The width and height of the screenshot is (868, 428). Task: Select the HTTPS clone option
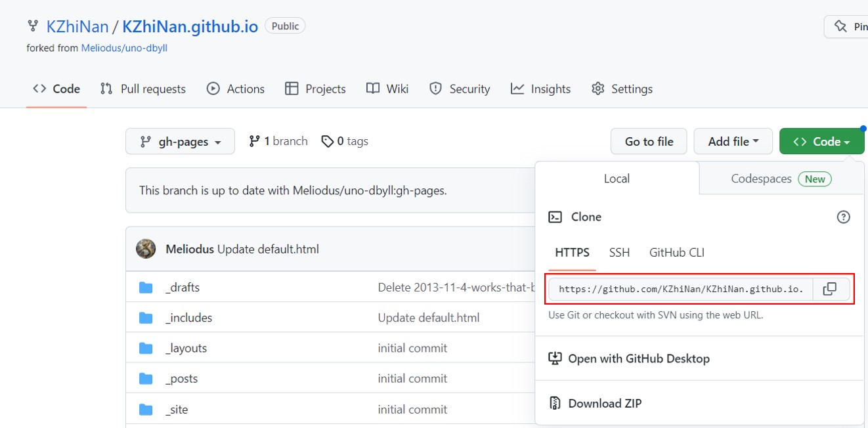pyautogui.click(x=573, y=253)
